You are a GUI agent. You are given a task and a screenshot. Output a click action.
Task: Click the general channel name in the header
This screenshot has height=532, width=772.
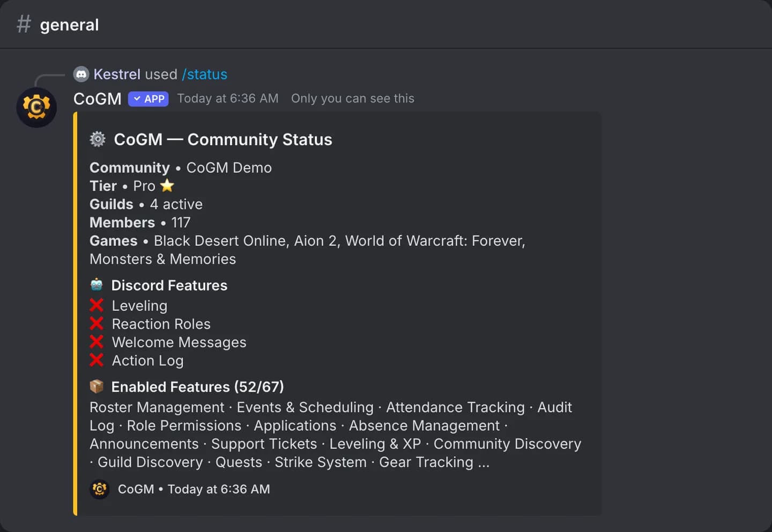69,25
